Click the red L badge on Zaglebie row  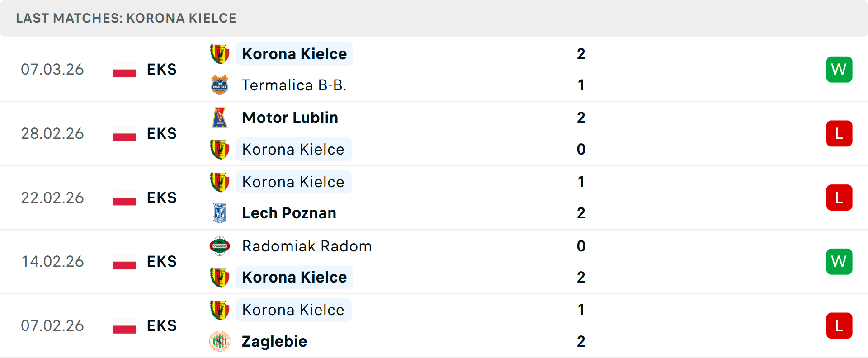coord(839,325)
